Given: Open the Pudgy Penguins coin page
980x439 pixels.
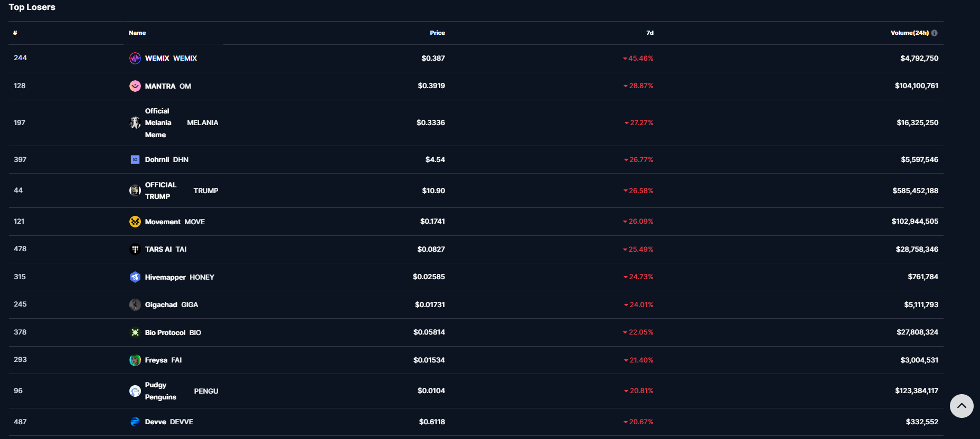Looking at the screenshot, I should tap(161, 391).
